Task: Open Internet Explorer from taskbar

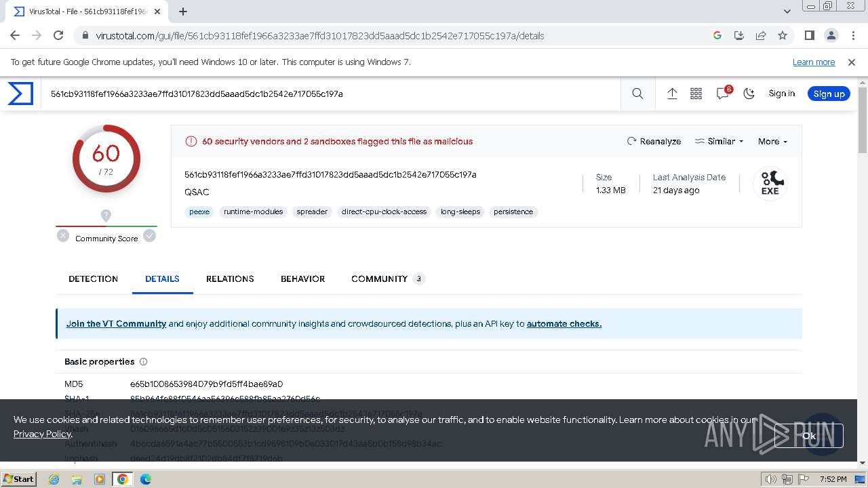Action: 54,479
